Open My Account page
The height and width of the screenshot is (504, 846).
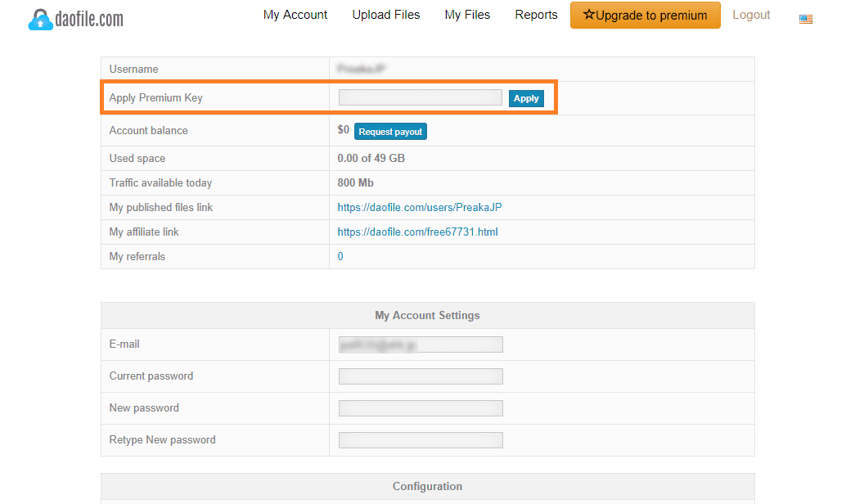295,15
